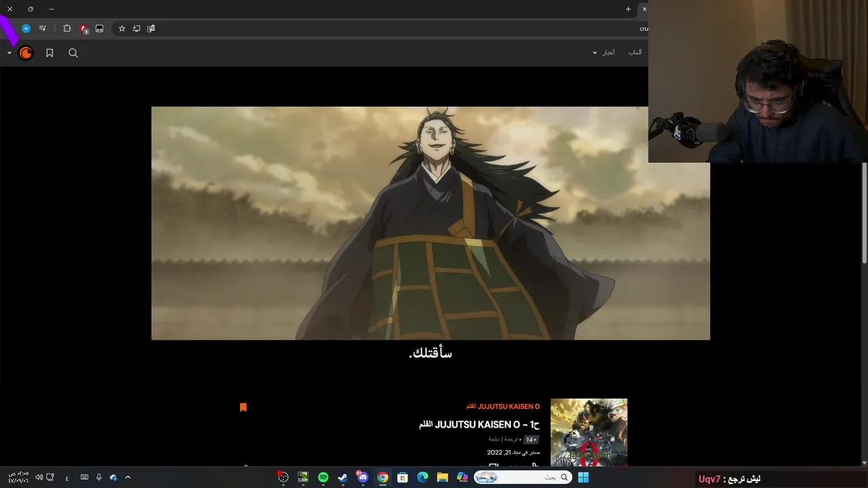Open Spotify from the taskbar

(323, 478)
